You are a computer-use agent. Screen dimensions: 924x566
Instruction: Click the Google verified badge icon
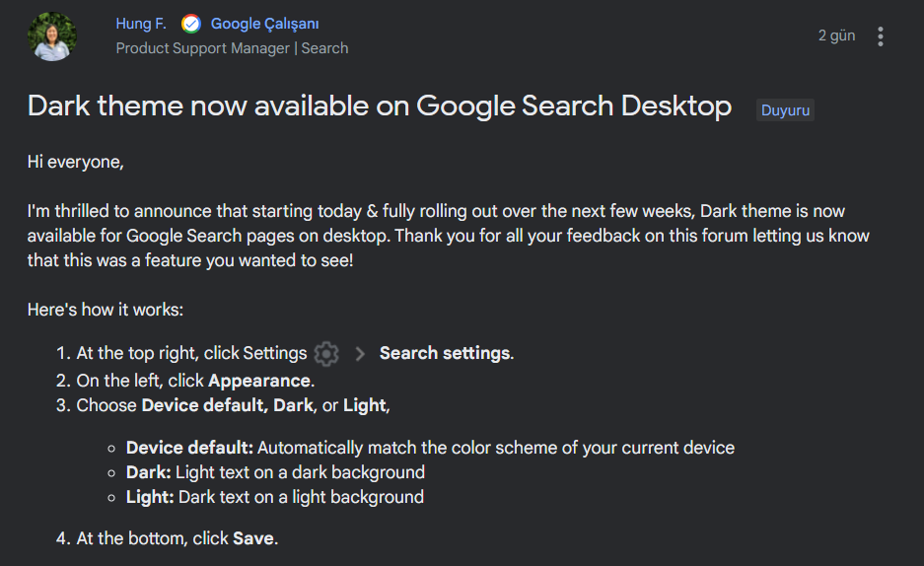click(x=191, y=24)
